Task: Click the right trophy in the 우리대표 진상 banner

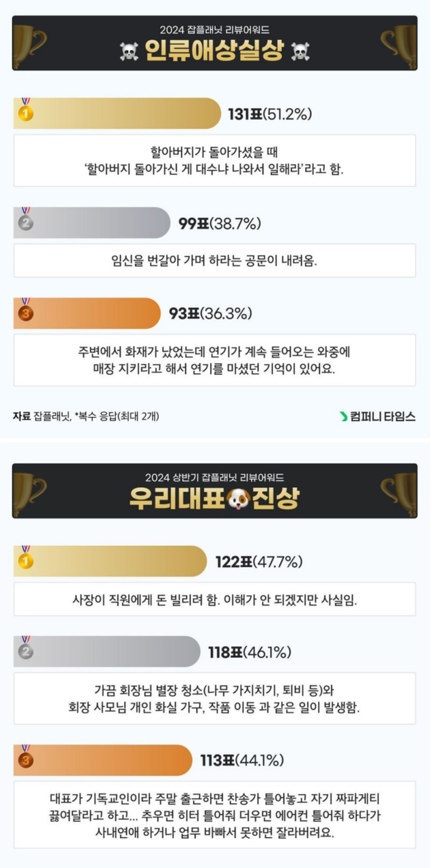Action: click(399, 490)
